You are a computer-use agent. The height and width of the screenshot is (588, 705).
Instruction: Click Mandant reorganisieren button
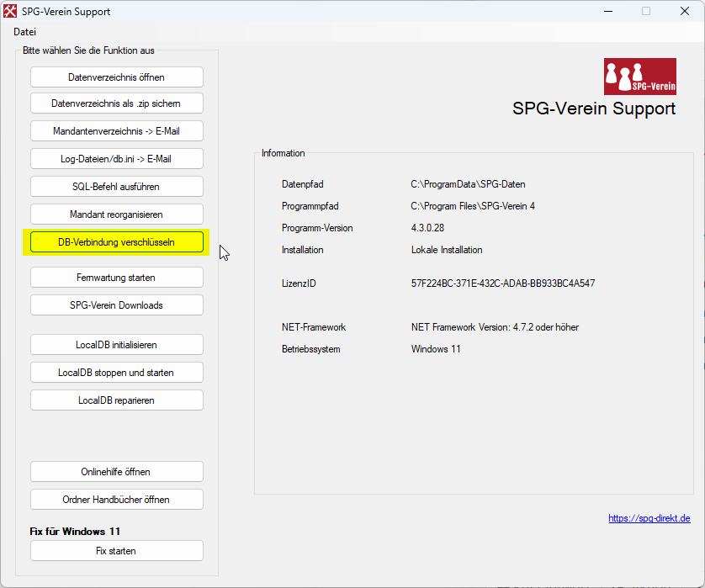point(116,215)
